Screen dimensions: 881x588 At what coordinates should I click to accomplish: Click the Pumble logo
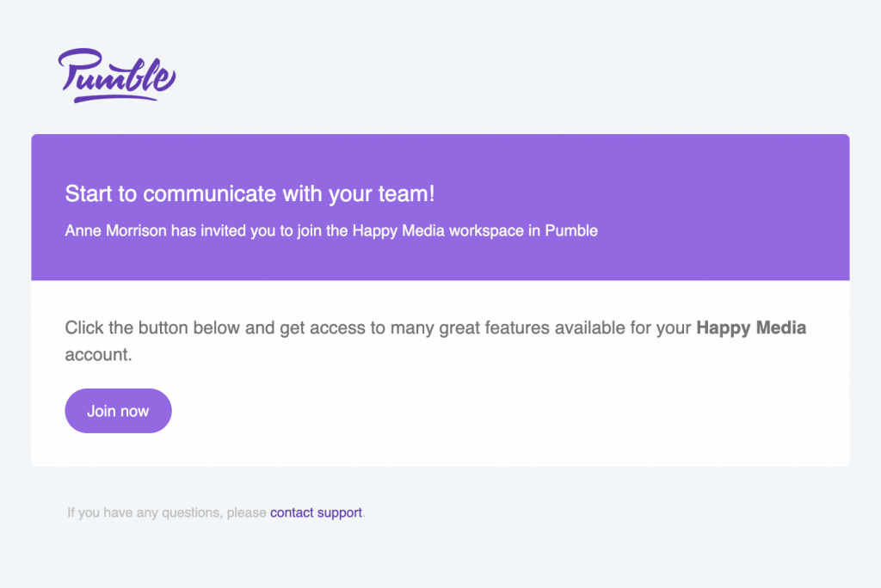(117, 76)
